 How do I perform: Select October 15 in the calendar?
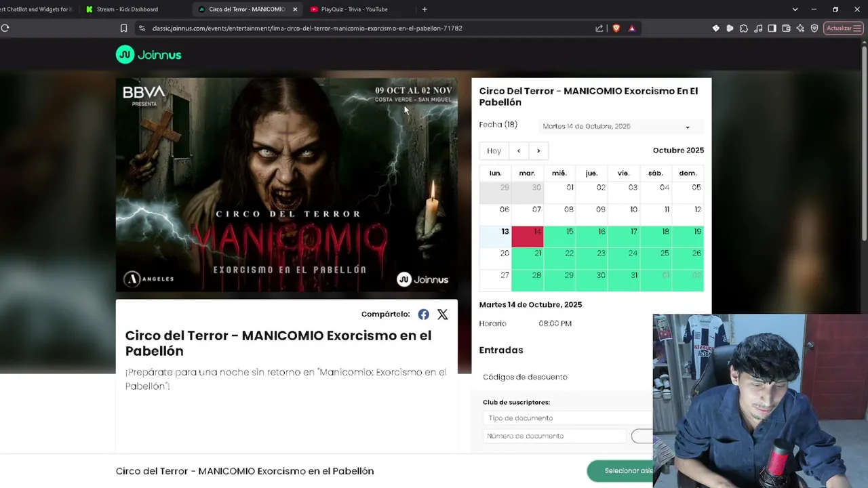(559, 237)
